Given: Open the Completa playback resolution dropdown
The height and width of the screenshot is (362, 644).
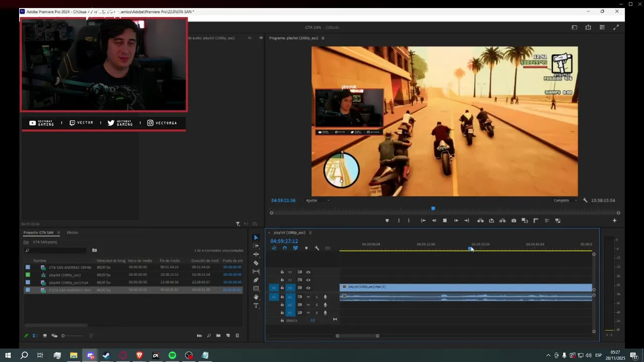Looking at the screenshot, I should click(x=566, y=200).
